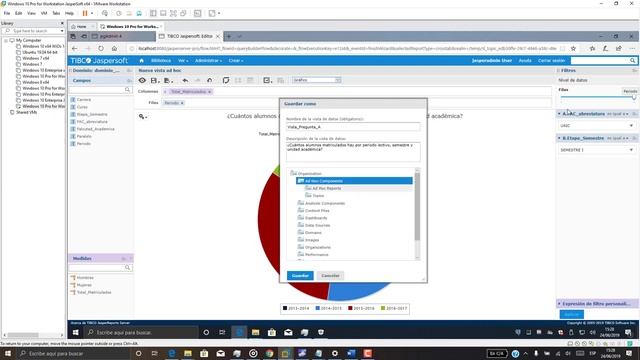Open the Administrar menu

208,61
